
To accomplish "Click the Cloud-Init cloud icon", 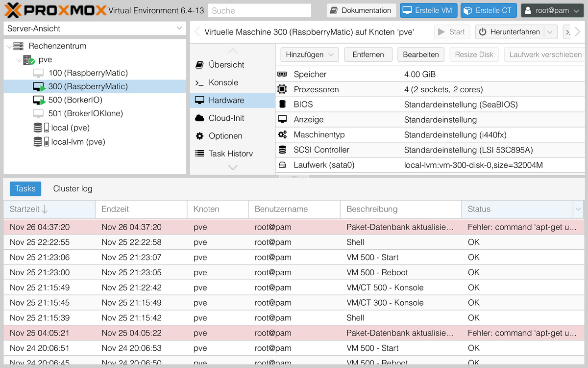I will (199, 118).
